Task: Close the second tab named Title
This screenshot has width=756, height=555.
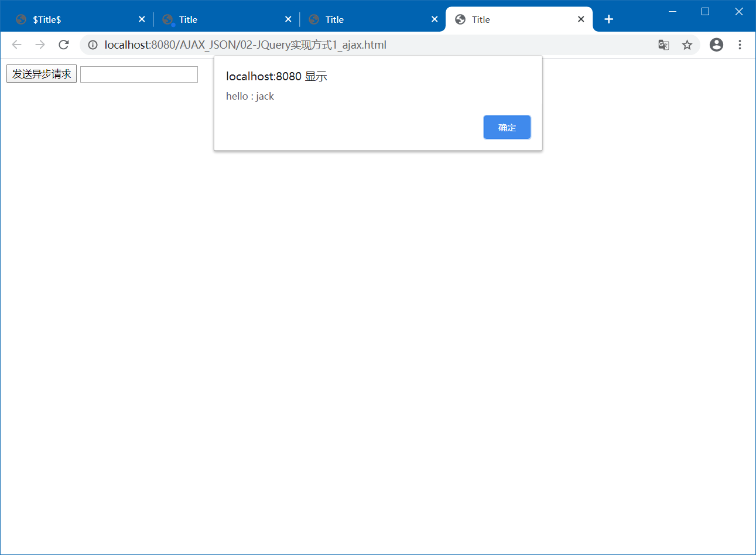Action: click(288, 19)
